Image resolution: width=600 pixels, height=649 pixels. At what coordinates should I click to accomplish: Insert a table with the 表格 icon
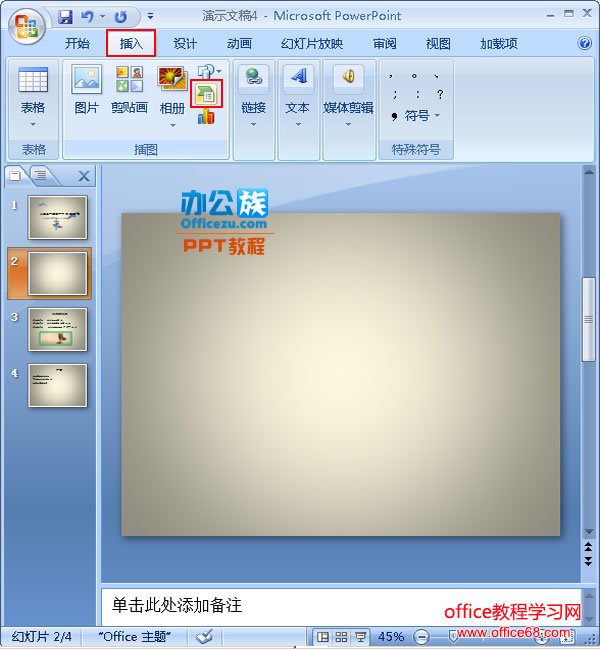(x=33, y=80)
